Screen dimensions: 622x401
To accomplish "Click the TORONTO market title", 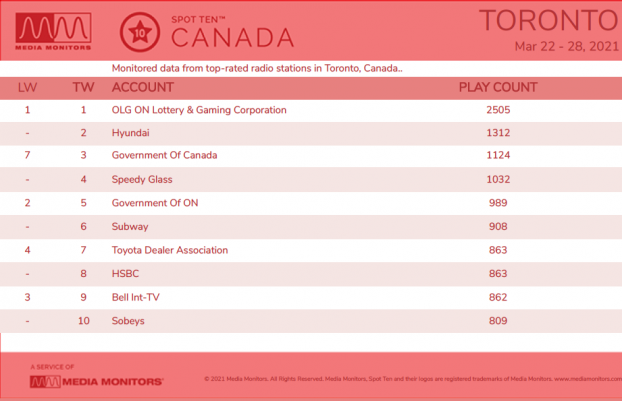I will pos(549,21).
